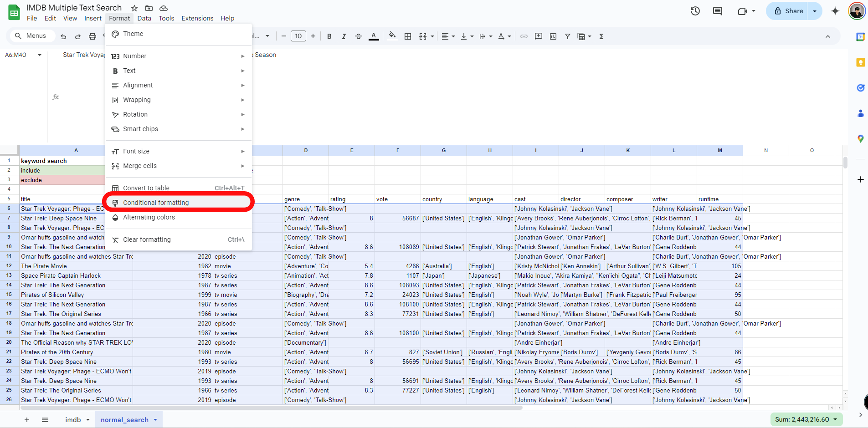Toggle italic formatting
This screenshot has width=868, height=428.
point(344,36)
